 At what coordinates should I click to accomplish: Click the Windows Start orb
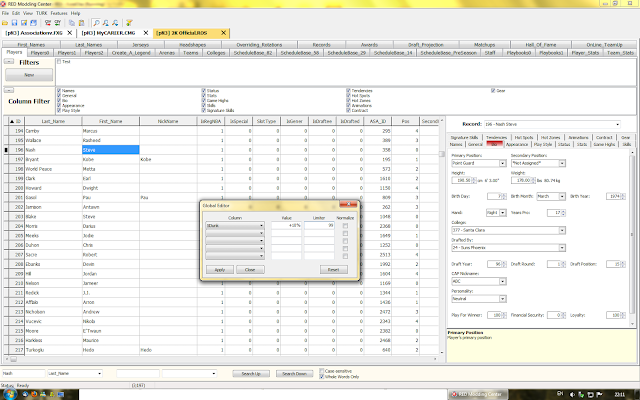click(9, 394)
